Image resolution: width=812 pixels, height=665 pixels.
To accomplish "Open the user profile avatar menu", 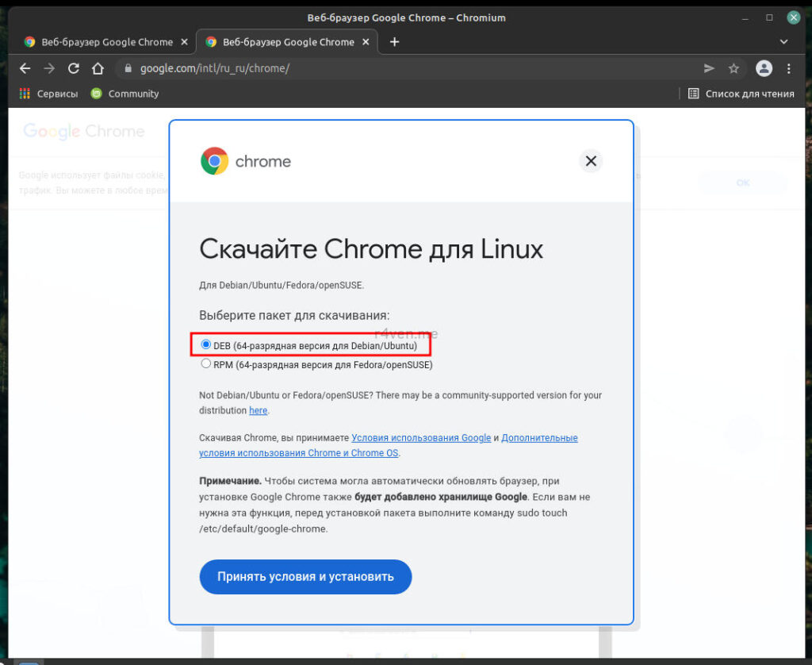I will tap(764, 68).
